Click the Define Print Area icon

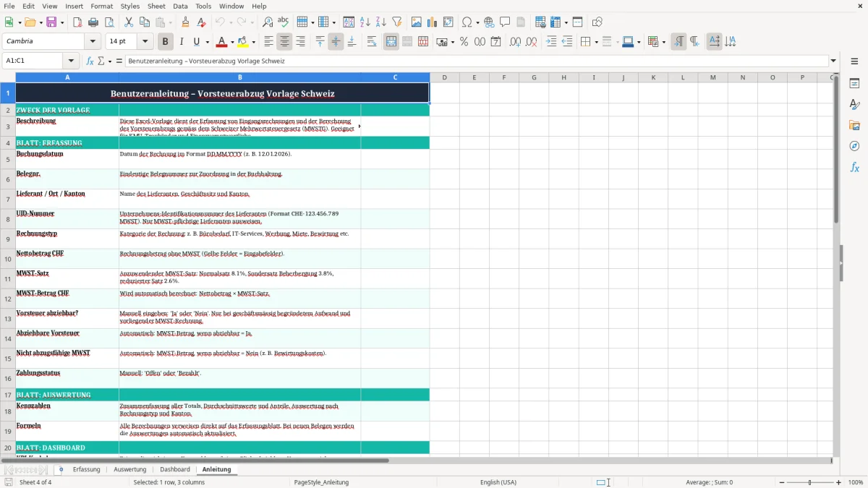pos(540,22)
